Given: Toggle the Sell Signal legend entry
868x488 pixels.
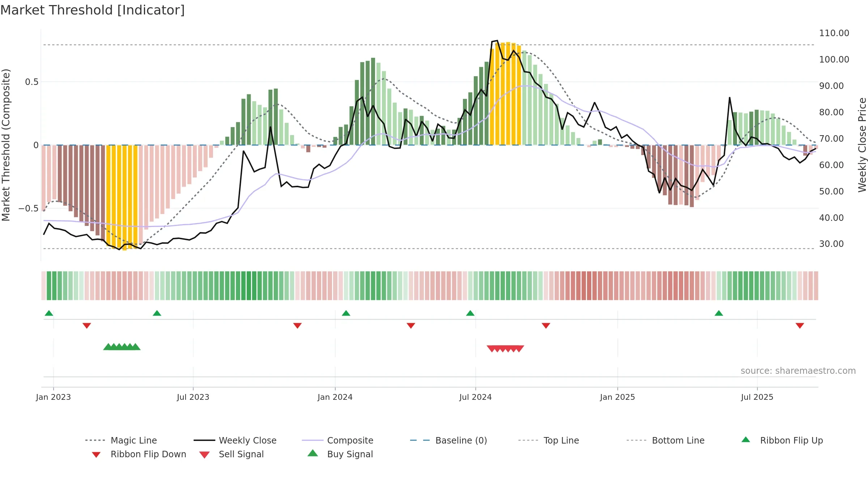Looking at the screenshot, I should [x=231, y=454].
